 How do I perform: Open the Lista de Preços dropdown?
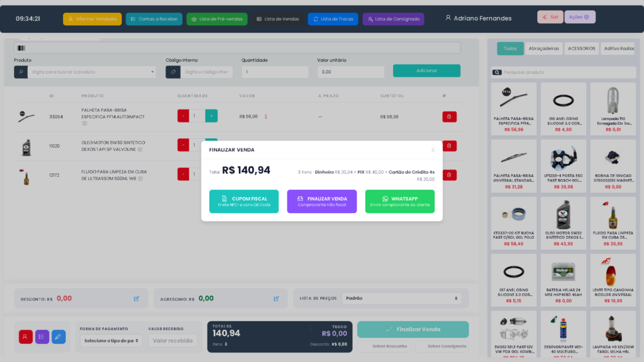402,299
